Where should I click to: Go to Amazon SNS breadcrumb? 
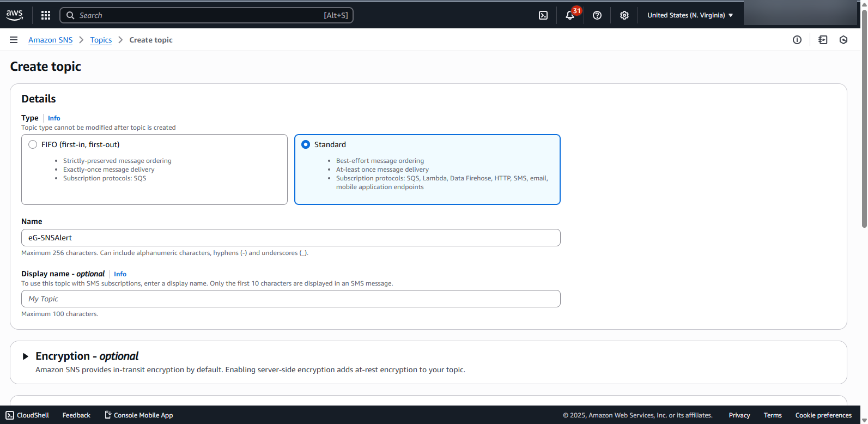(50, 40)
